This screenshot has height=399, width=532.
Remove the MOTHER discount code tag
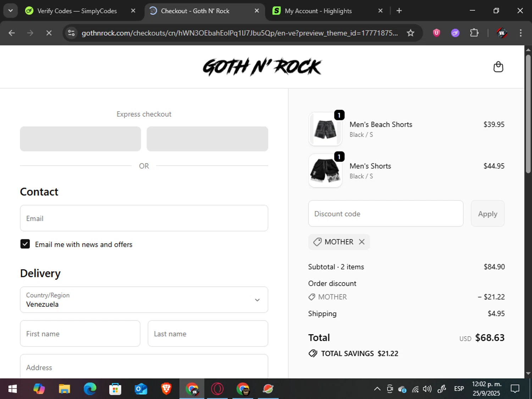362,242
